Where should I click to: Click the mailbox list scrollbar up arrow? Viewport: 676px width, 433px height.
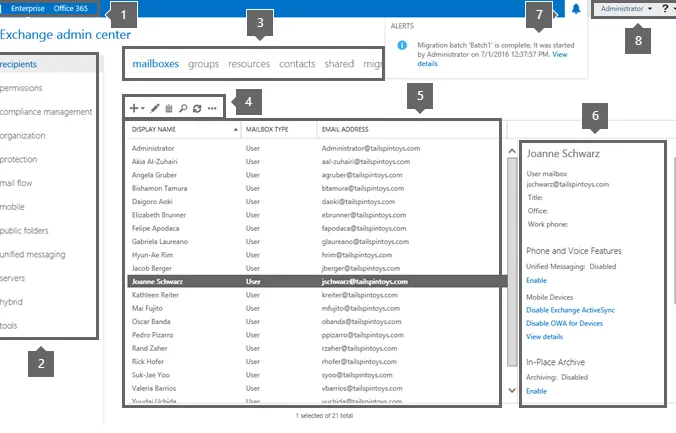[x=512, y=151]
